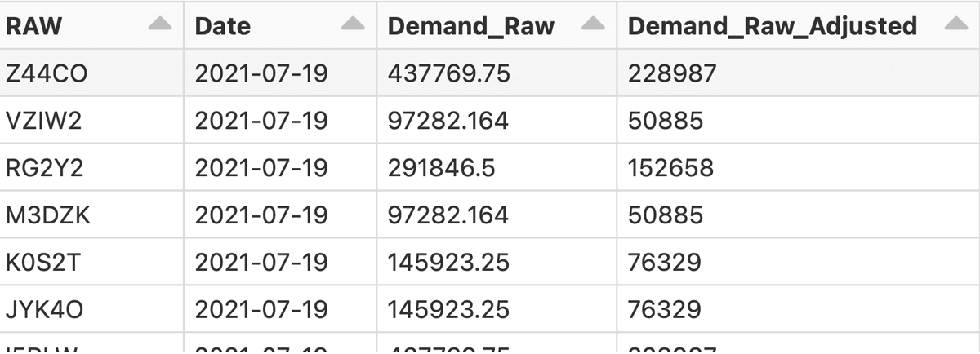The width and height of the screenshot is (980, 354).
Task: Click the Demand_Raw column header text
Action: click(470, 26)
